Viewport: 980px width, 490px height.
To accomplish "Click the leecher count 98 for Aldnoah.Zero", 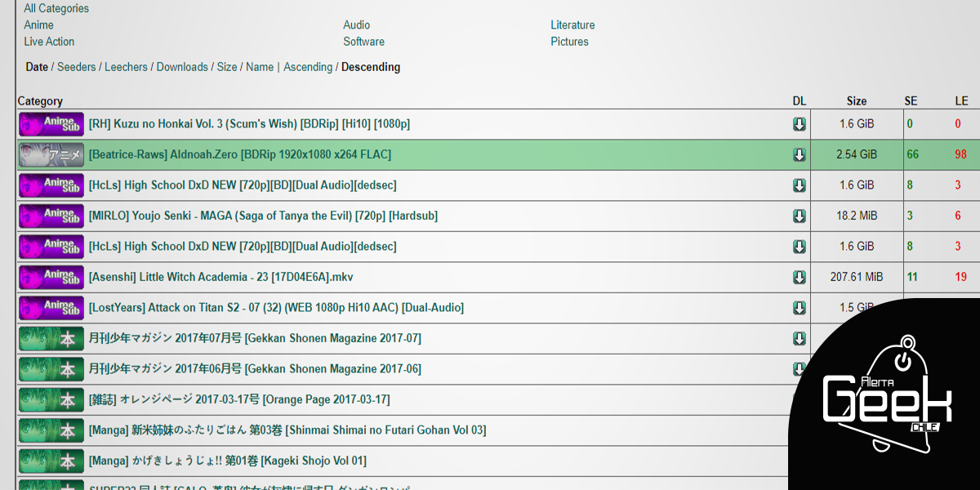I will 961,154.
